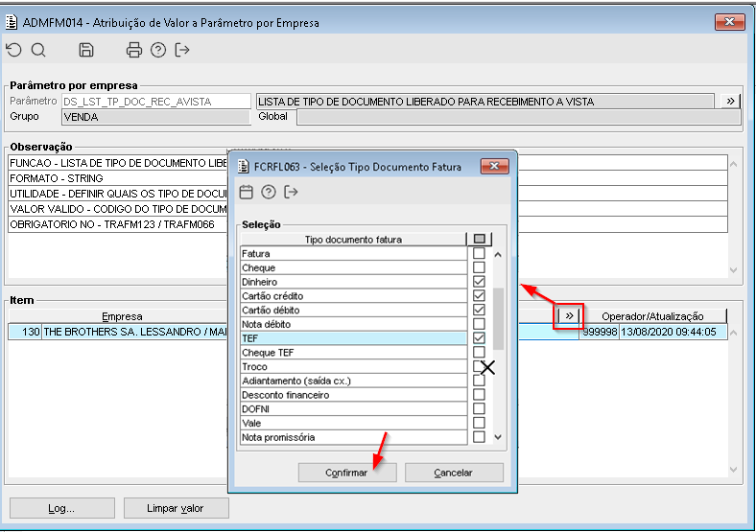Select the Dinheiro row text
This screenshot has height=532, width=756.
[259, 282]
